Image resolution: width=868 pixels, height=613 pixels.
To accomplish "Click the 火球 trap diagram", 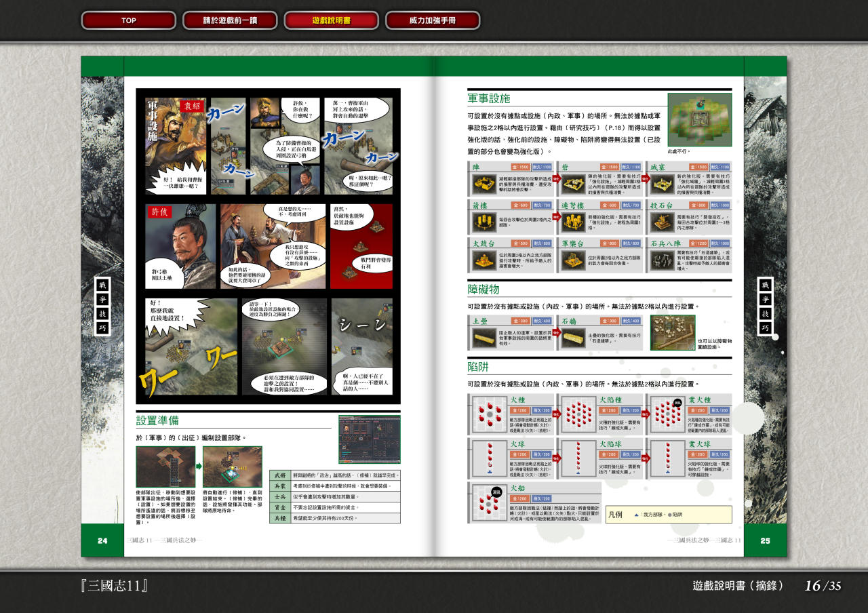I will point(489,458).
